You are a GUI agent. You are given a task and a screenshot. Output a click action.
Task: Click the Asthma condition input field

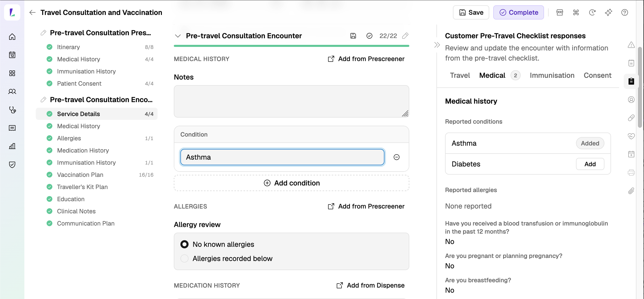tap(282, 157)
